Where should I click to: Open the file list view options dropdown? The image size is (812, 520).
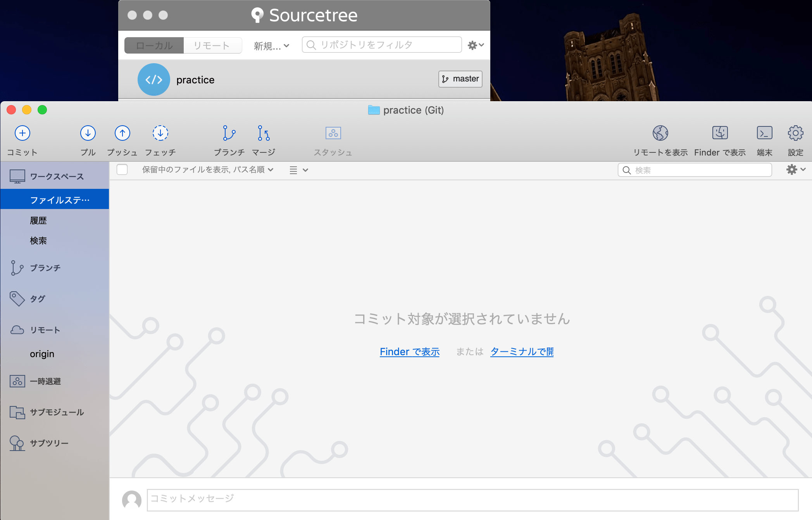point(298,170)
